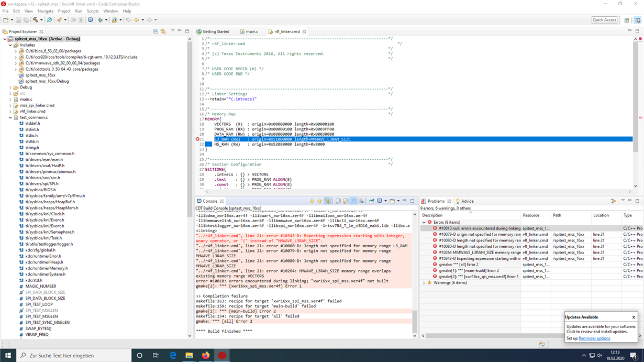This screenshot has width=644, height=362.
Task: Click the New file icon in main toolbar
Action: coord(5,20)
